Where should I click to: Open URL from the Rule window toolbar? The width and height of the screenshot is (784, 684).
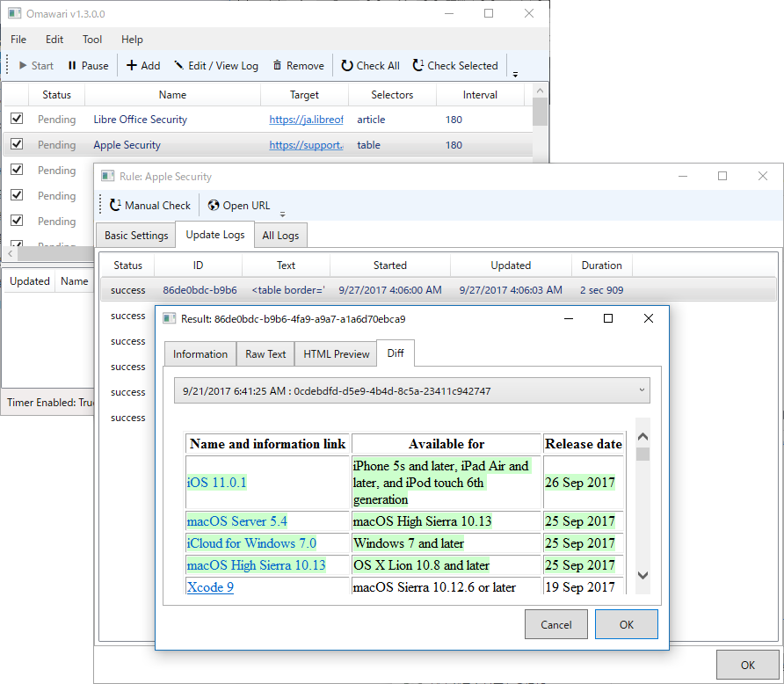pos(239,206)
